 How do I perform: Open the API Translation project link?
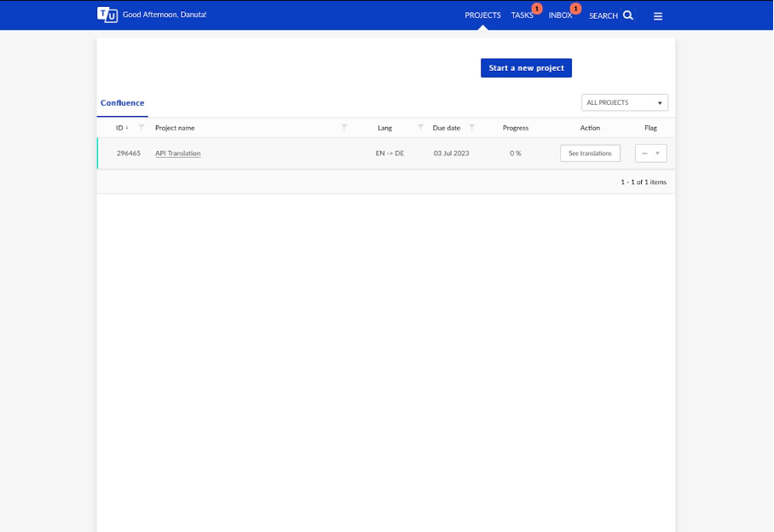pyautogui.click(x=177, y=153)
